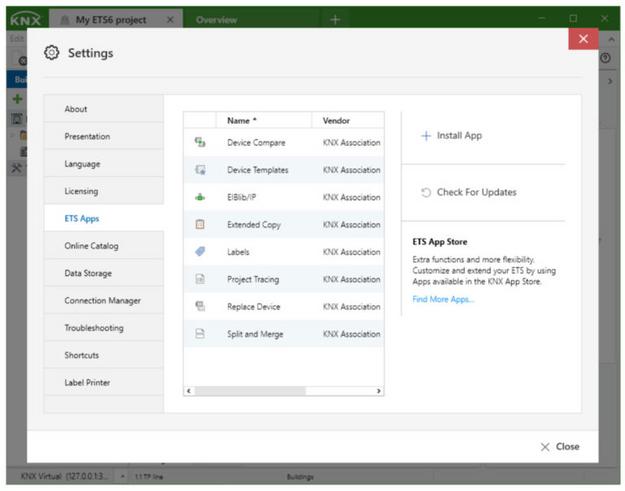The width and height of the screenshot is (625, 491).
Task: Click the Project Tracing app icon
Action: (x=199, y=280)
